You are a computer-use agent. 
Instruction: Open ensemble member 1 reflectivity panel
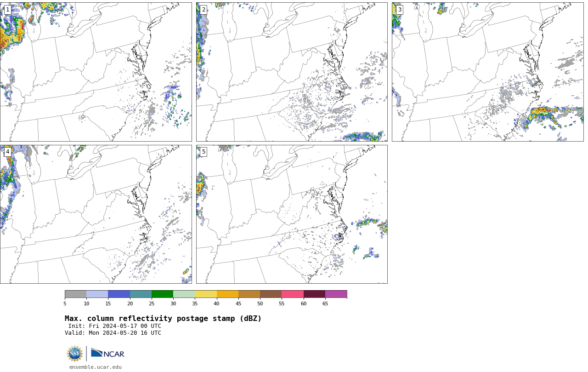click(96, 72)
